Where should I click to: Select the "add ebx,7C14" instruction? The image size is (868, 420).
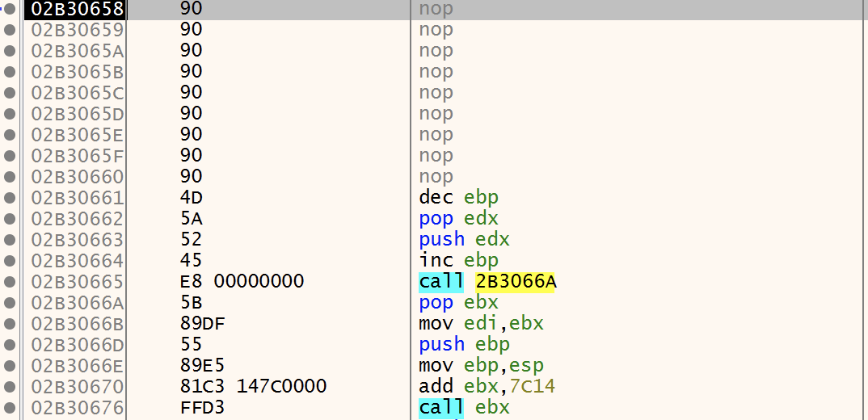coord(487,387)
